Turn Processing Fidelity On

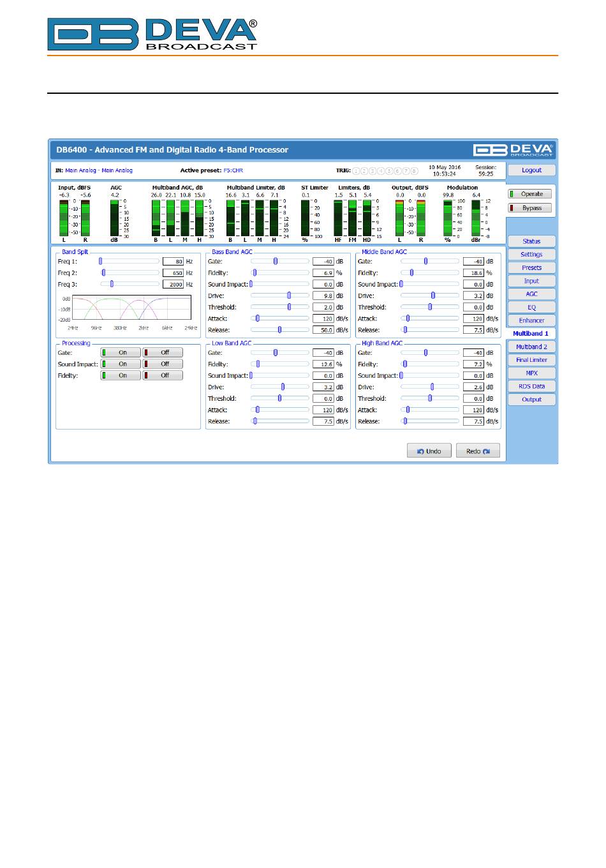point(120,375)
